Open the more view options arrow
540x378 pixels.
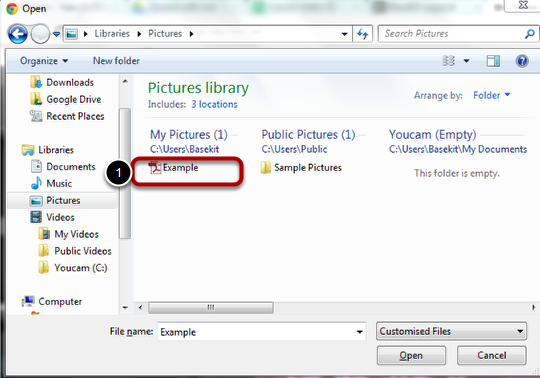click(466, 61)
